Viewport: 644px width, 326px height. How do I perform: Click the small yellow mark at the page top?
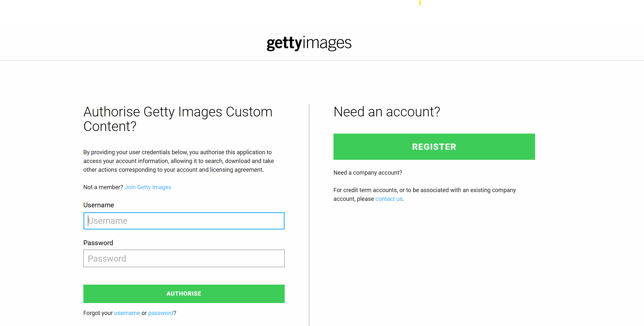[420, 3]
